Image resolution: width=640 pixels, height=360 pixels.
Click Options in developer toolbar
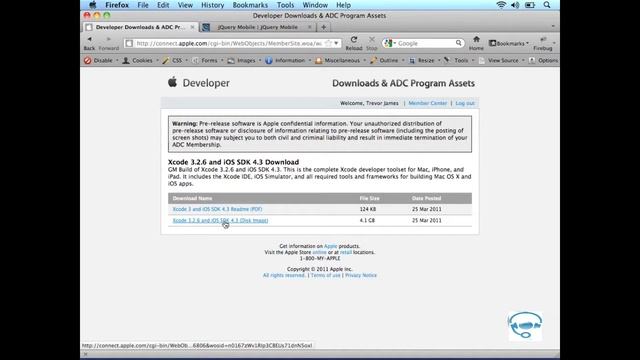(x=544, y=60)
